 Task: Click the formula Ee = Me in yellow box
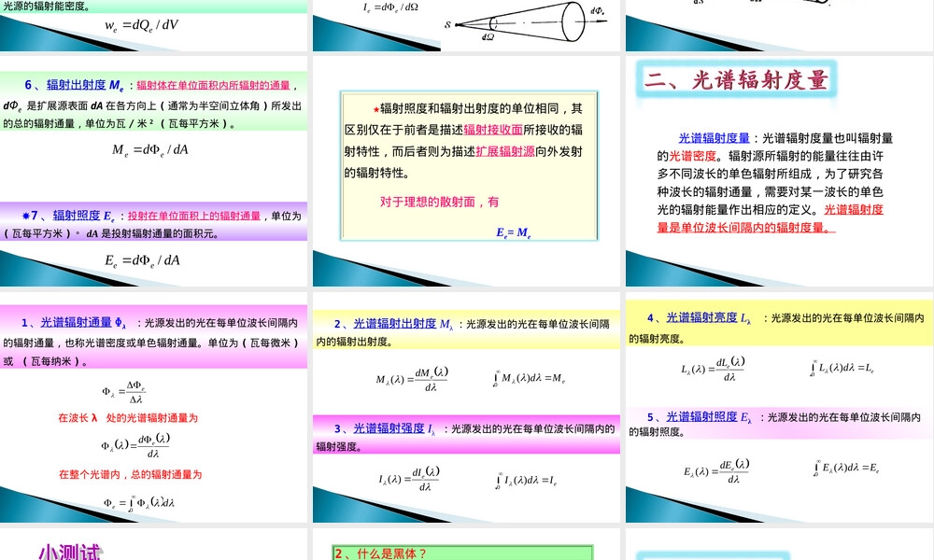(514, 232)
